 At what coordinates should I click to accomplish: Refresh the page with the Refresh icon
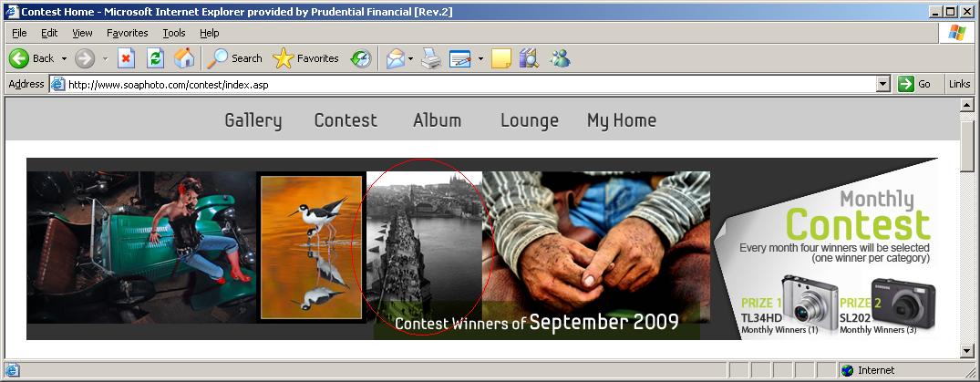(155, 58)
